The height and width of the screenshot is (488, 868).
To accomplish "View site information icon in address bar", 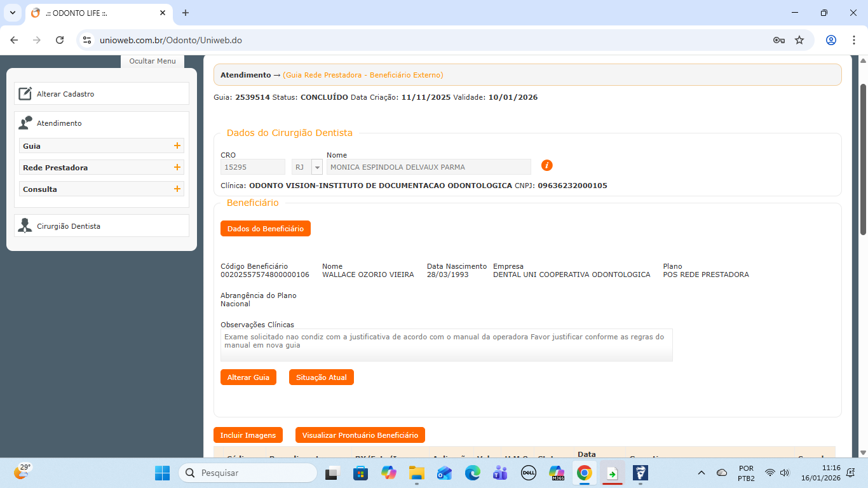I will pos(88,40).
